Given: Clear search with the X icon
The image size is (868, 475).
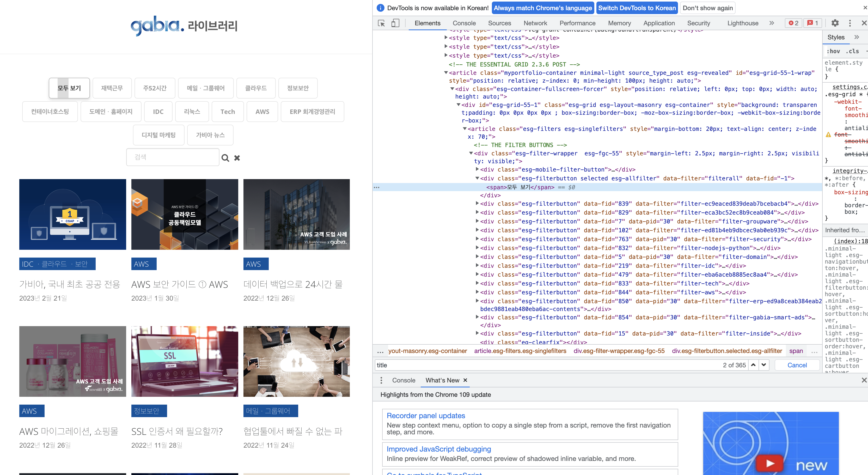Looking at the screenshot, I should point(237,158).
